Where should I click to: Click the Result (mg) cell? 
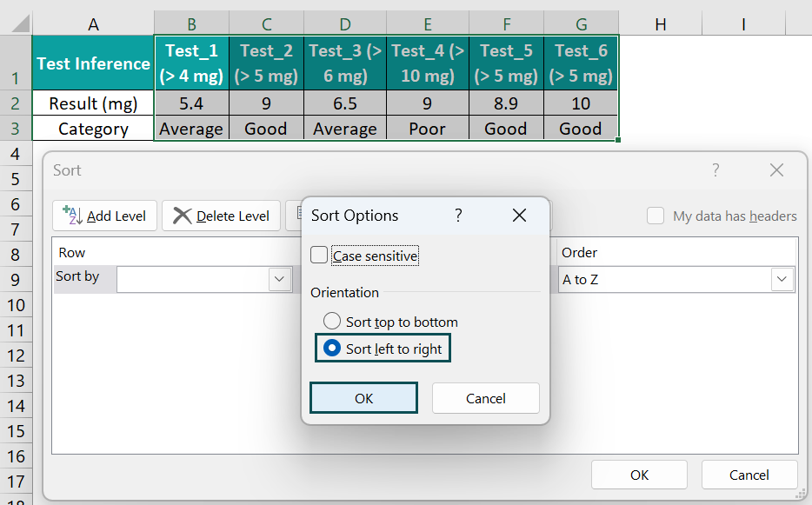tap(93, 103)
